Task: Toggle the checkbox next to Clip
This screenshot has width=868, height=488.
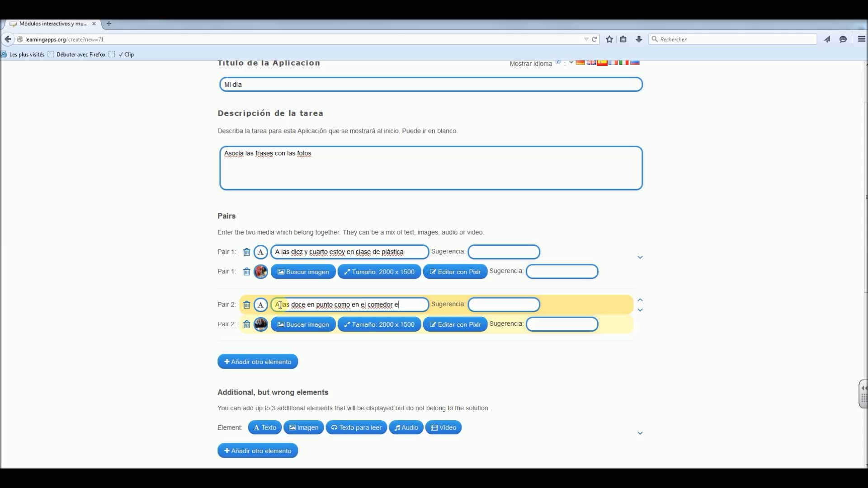Action: click(112, 54)
